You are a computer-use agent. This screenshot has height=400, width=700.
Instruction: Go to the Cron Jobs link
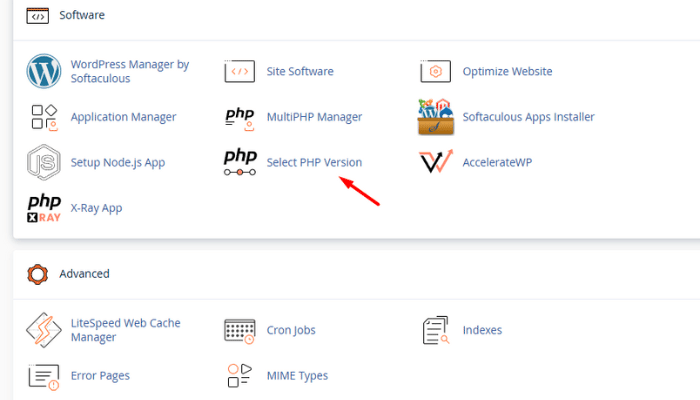[x=291, y=330]
